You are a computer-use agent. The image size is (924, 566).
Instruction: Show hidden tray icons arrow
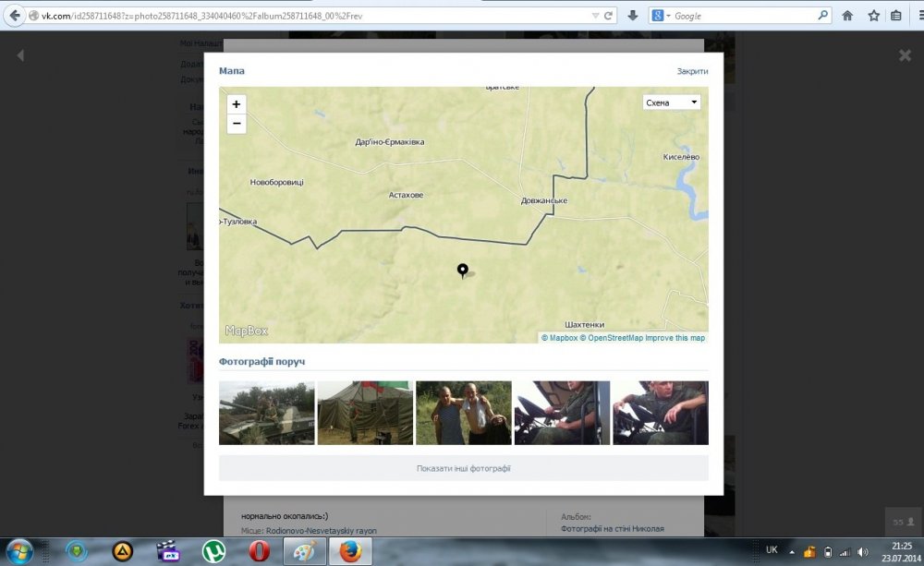click(x=792, y=552)
